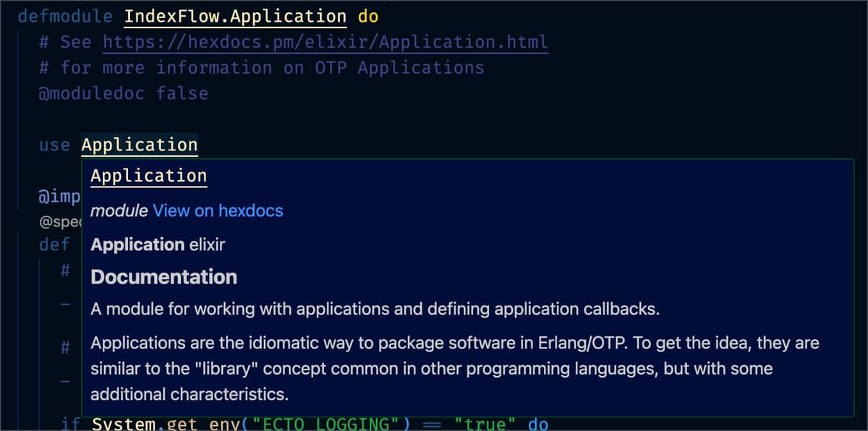Click Application after the use keyword
Viewport: 868px width, 431px height.
coord(139,145)
